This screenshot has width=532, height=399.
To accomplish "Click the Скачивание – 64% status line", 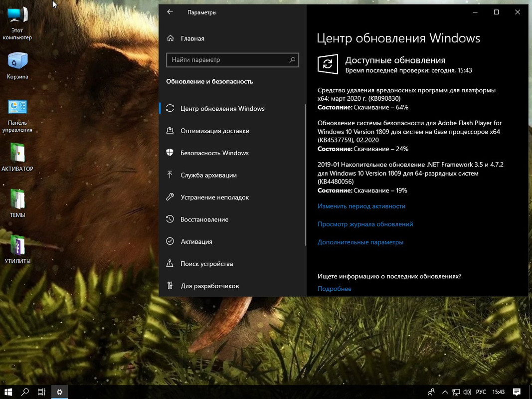I will (363, 107).
